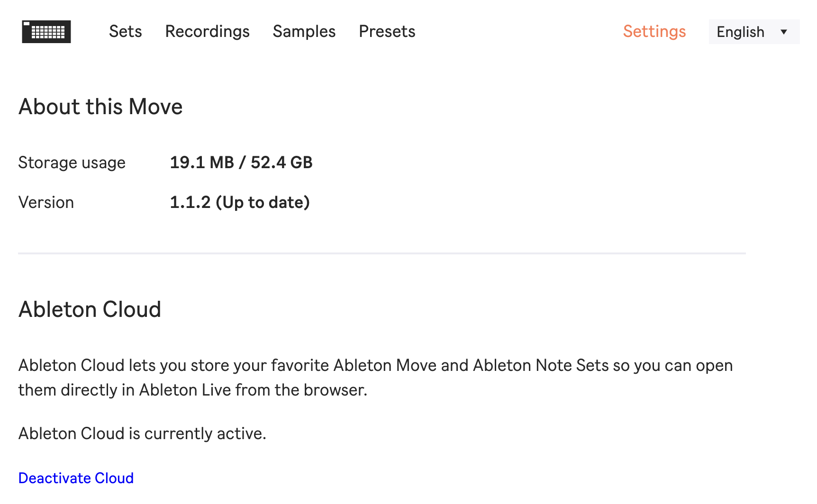Go to the Recordings page
The image size is (817, 504).
[207, 31]
